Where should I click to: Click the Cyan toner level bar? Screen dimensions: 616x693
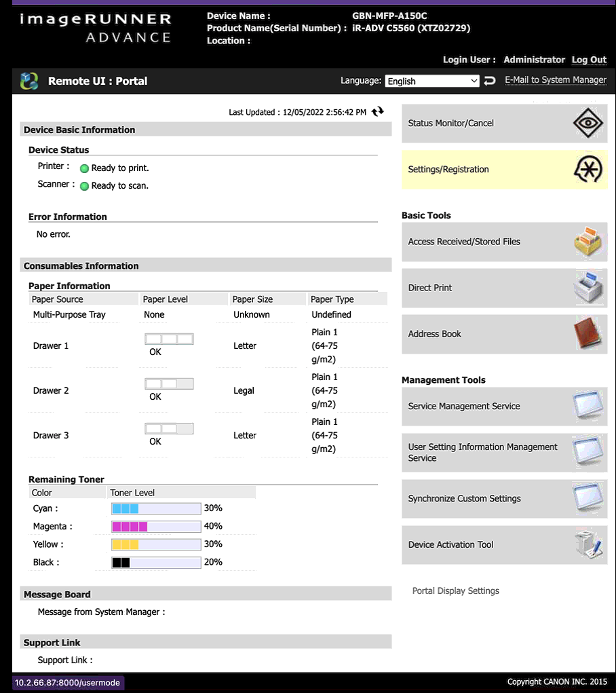click(x=156, y=508)
